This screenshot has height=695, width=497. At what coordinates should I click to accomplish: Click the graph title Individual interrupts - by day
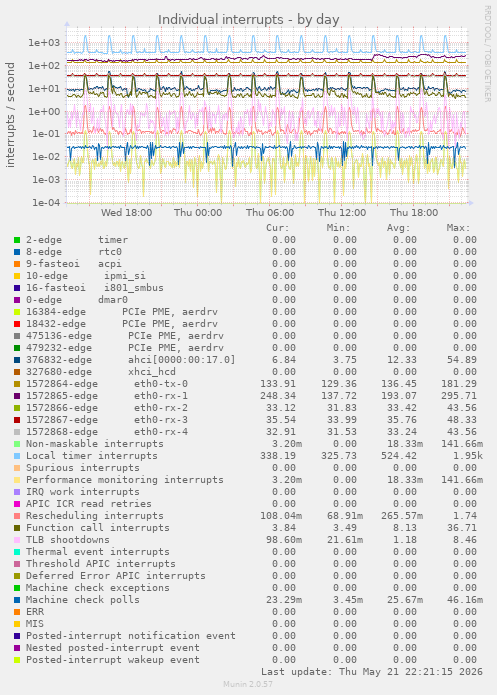click(x=249, y=20)
